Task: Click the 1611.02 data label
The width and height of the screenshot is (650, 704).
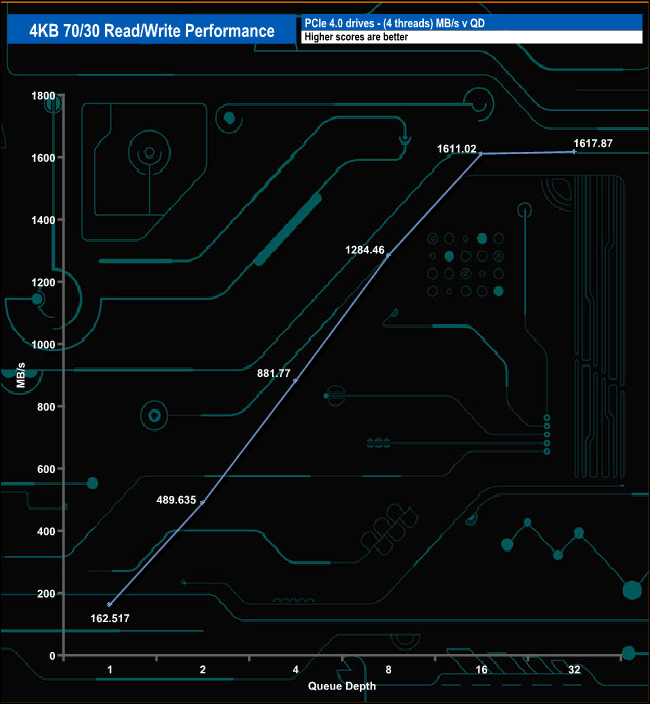Action: (457, 149)
